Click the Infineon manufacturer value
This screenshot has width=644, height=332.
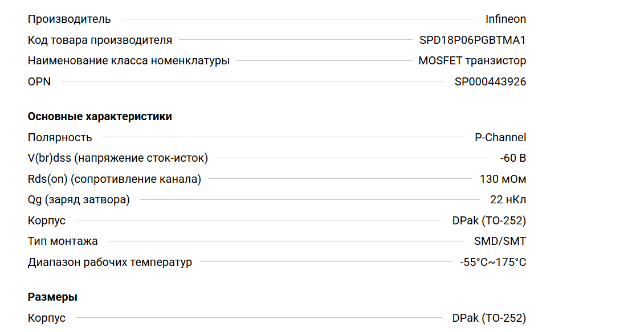coord(506,19)
